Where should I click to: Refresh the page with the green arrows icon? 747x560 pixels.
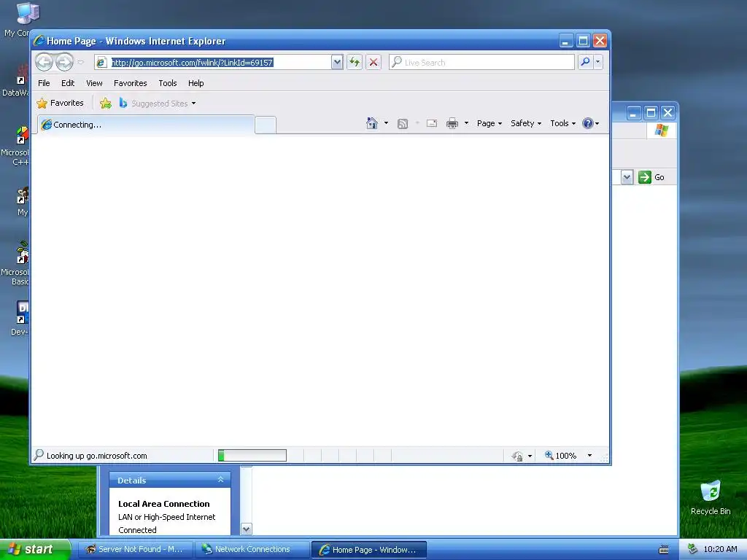pos(355,63)
